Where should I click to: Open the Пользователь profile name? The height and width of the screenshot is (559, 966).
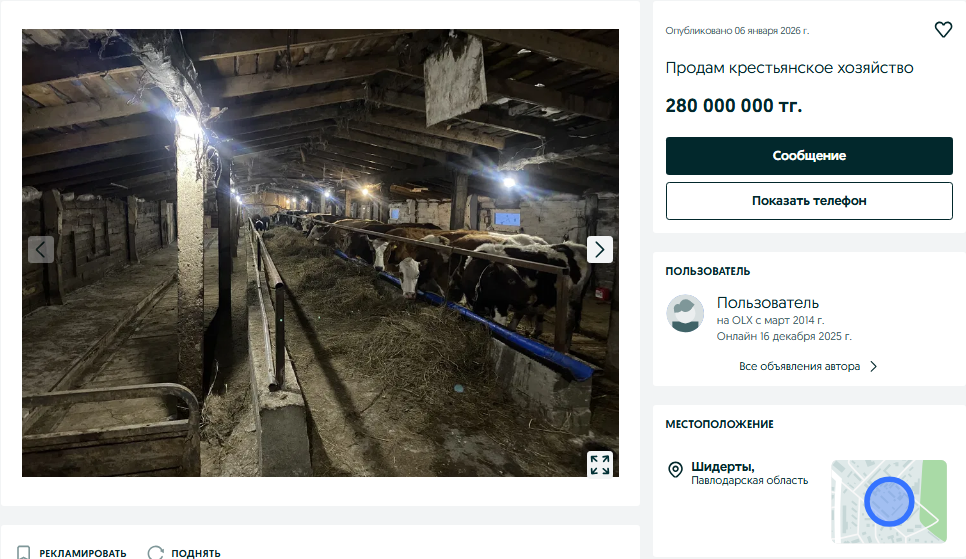tap(768, 302)
